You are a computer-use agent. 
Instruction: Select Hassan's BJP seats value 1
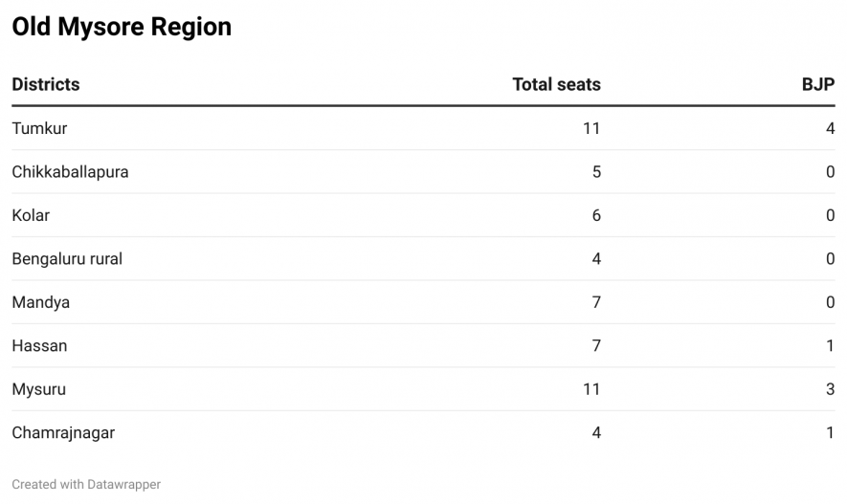(x=830, y=345)
